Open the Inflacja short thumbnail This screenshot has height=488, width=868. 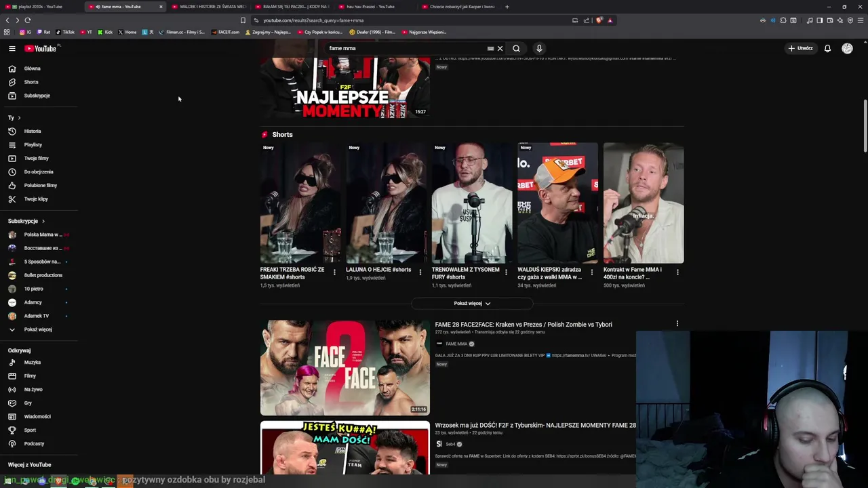(x=644, y=203)
